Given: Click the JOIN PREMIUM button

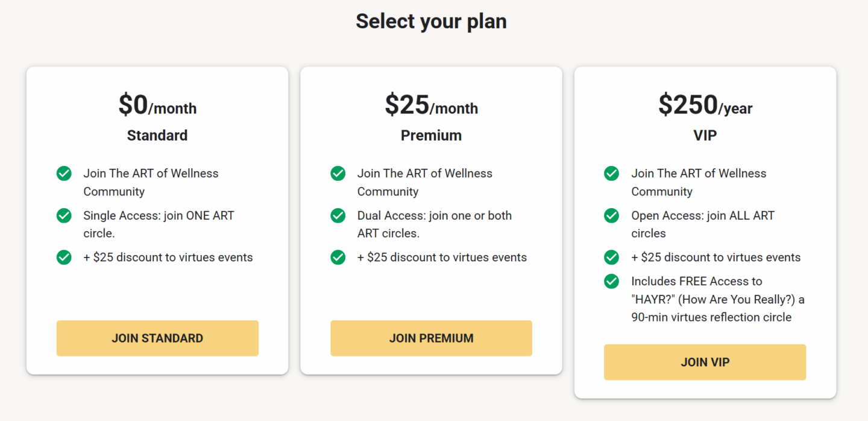Looking at the screenshot, I should click(431, 338).
